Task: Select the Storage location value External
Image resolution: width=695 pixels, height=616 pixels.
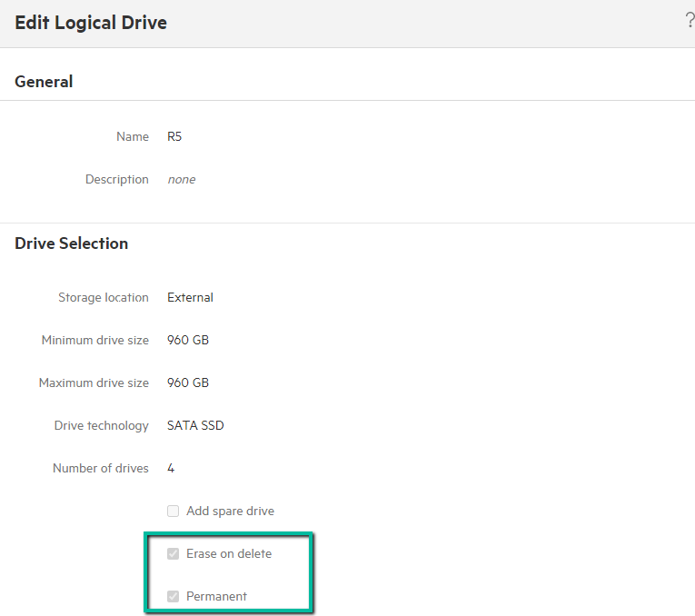Action: tap(190, 298)
